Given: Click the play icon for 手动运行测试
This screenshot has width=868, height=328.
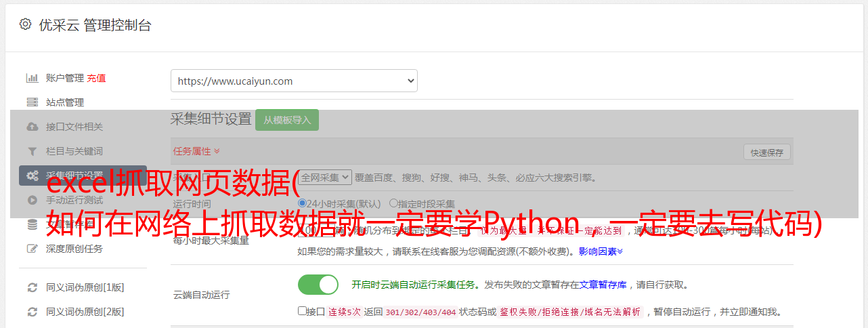Looking at the screenshot, I should (x=32, y=200).
